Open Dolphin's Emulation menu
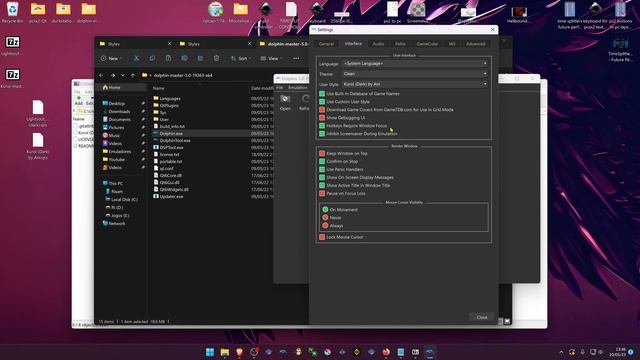This screenshot has height=360, width=640. pos(298,88)
